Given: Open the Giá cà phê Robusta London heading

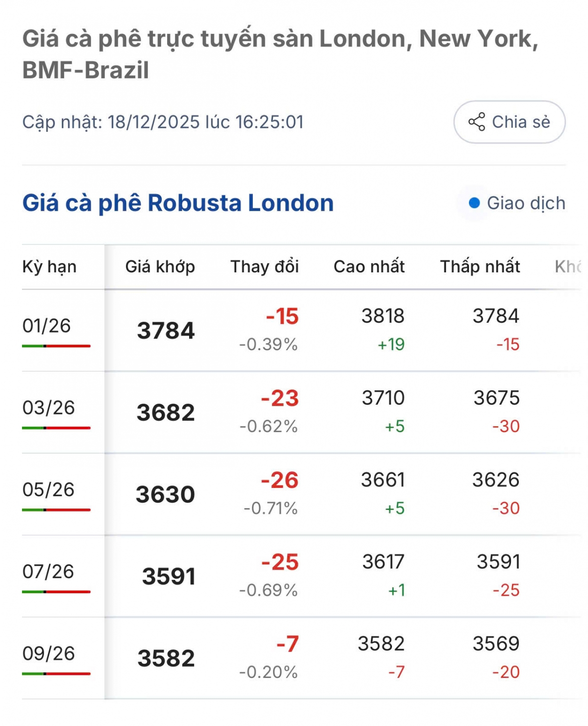Looking at the screenshot, I should 178,203.
